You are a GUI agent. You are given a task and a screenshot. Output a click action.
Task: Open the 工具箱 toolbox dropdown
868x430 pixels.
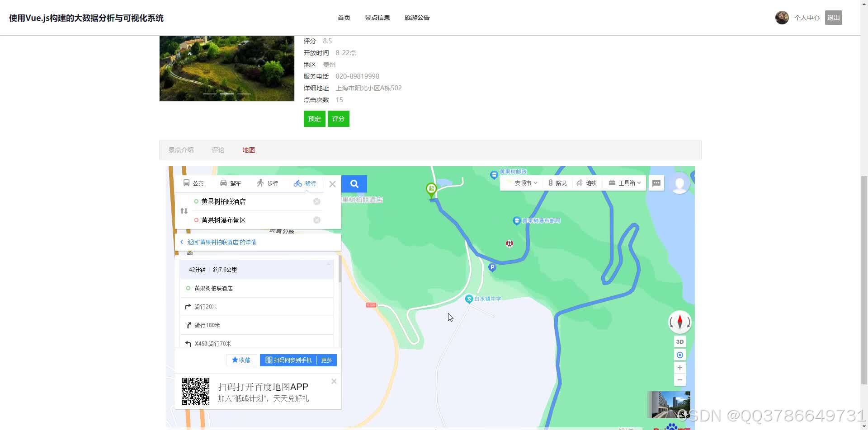click(624, 183)
